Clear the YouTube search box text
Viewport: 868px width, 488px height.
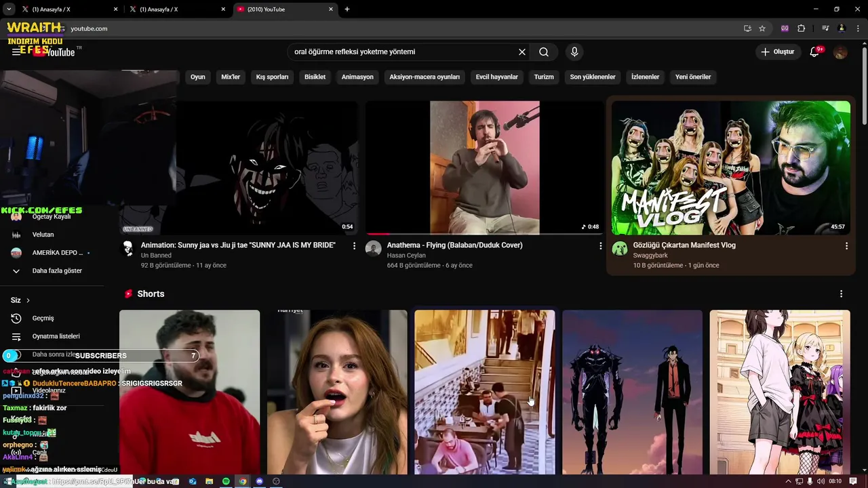pos(522,52)
